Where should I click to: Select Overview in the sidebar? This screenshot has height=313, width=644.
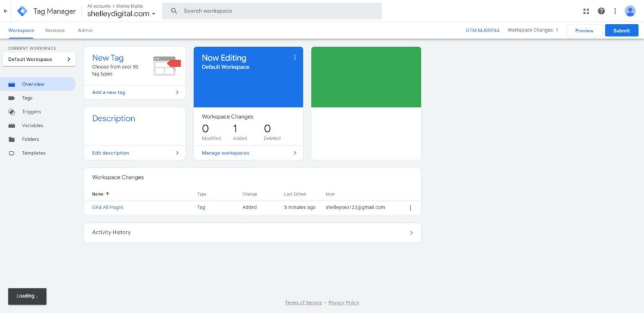point(38,84)
